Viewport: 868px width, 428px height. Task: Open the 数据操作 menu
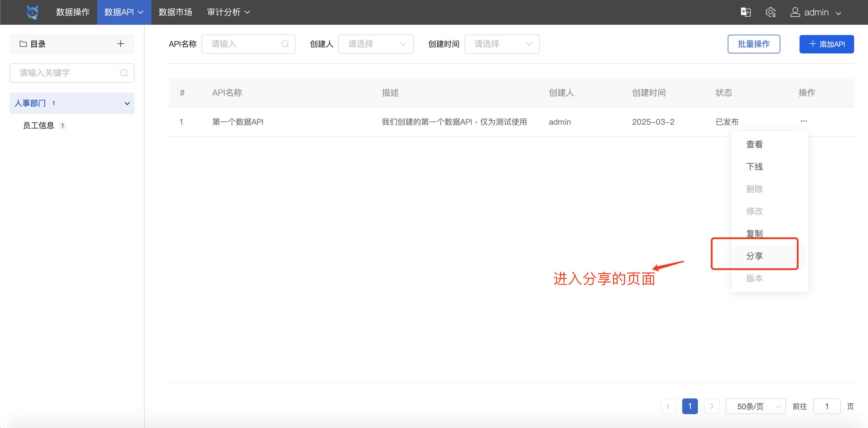(73, 12)
